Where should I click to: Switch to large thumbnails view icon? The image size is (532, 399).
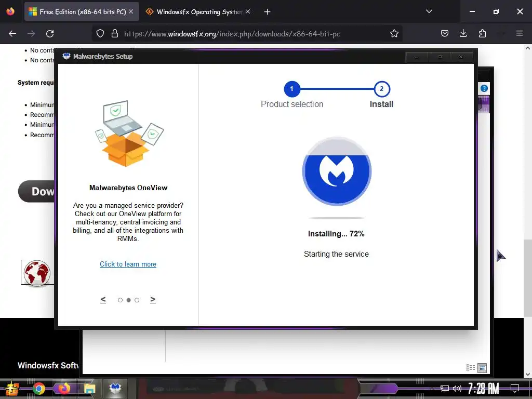click(x=482, y=368)
